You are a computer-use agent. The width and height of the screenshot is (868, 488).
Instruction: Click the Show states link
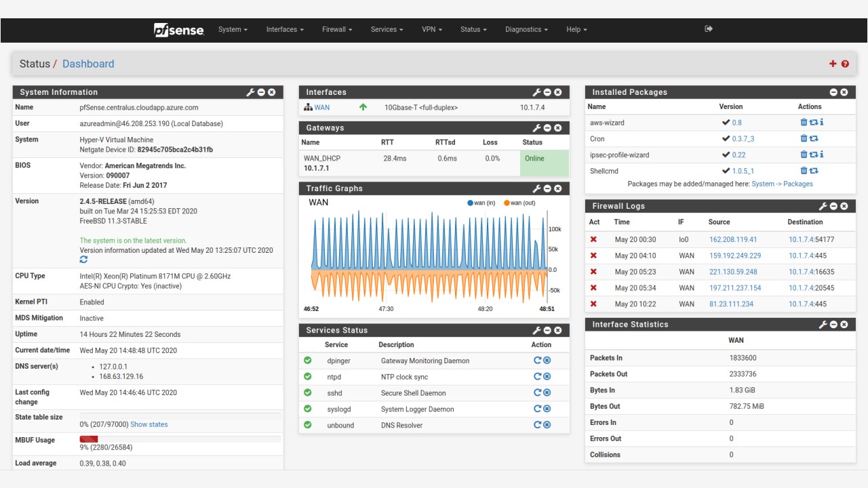(149, 424)
